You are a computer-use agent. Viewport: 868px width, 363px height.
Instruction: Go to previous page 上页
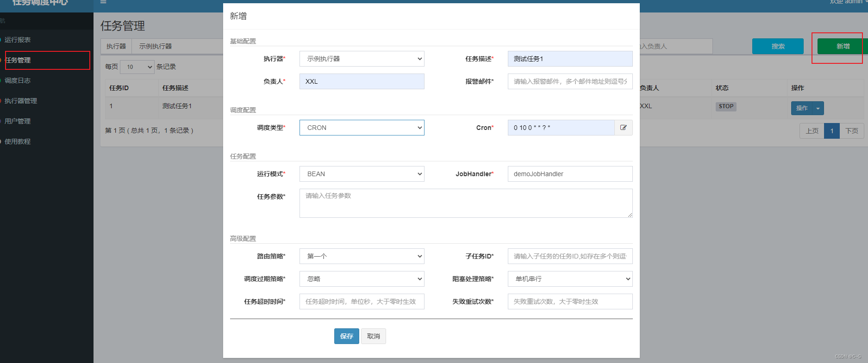[812, 131]
